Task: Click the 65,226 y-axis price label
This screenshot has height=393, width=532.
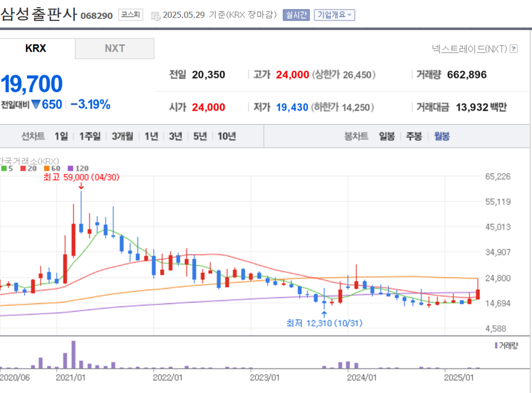Action: click(498, 176)
